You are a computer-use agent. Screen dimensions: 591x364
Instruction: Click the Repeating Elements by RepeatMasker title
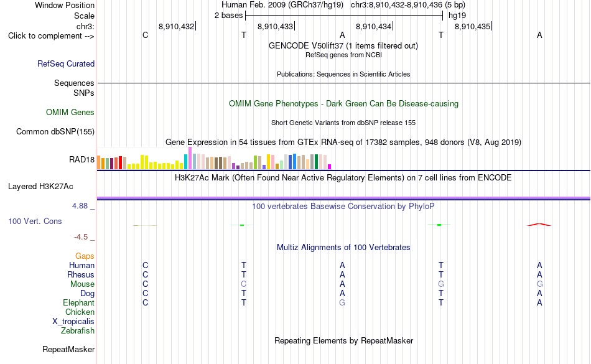pos(343,340)
